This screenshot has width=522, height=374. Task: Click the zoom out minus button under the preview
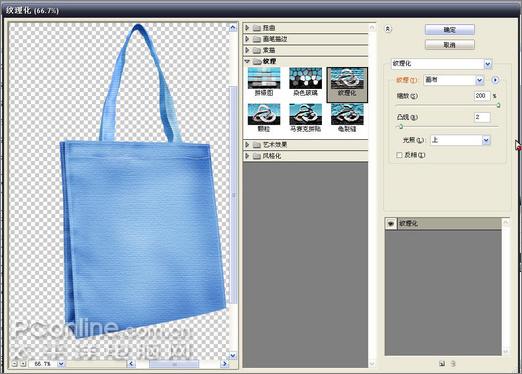(14, 364)
